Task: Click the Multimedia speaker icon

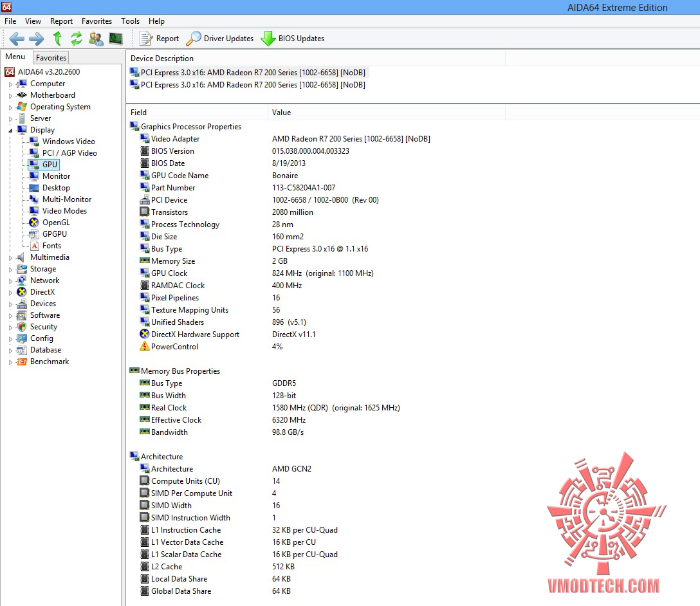Action: click(x=21, y=257)
